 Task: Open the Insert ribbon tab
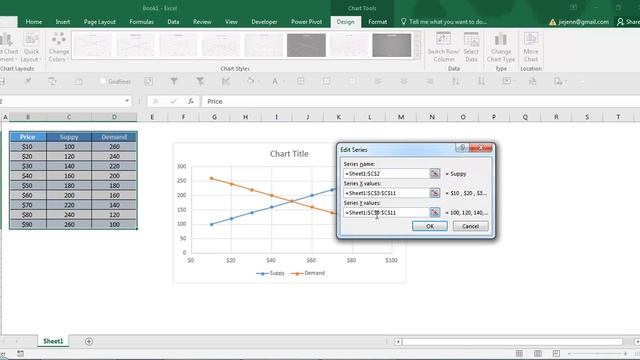(x=62, y=22)
